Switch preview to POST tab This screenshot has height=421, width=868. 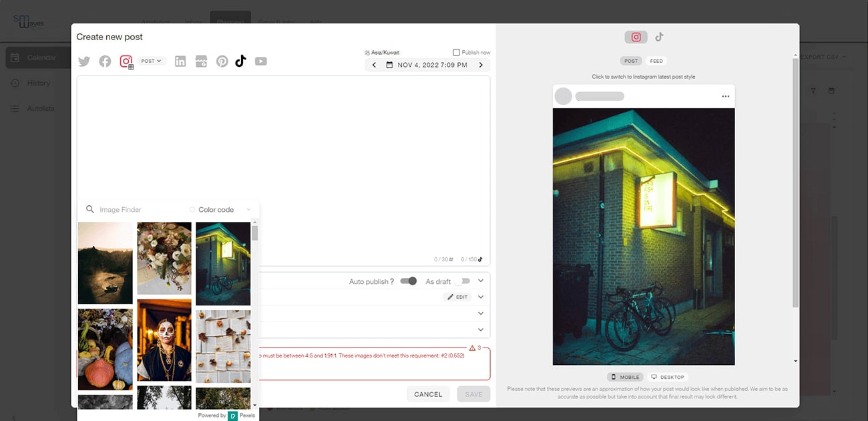coord(631,61)
